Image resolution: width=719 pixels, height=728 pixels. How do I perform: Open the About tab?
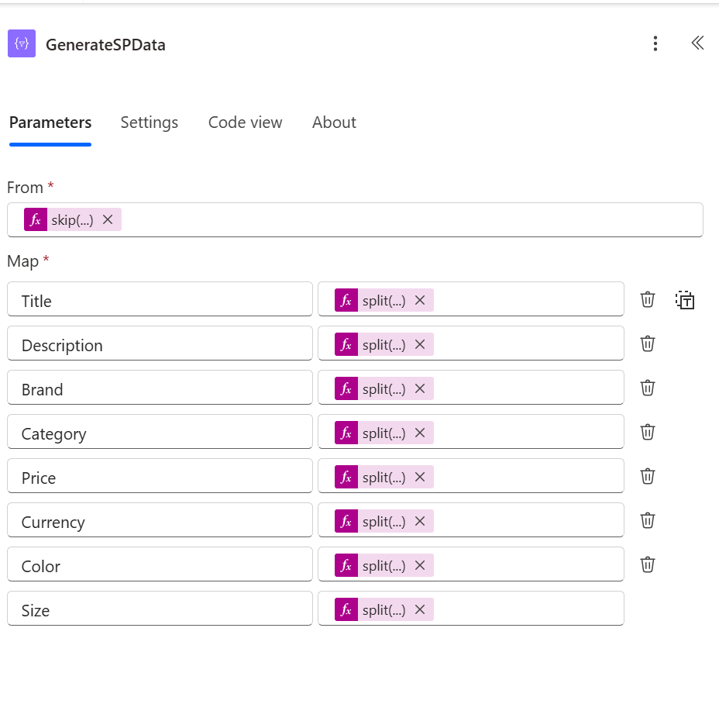334,122
